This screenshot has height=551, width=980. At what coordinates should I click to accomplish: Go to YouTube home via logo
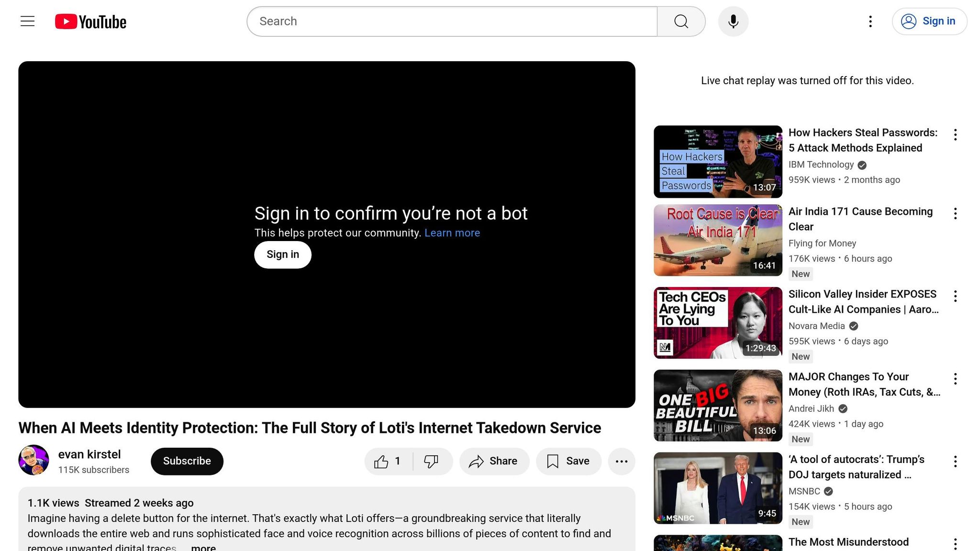(90, 22)
